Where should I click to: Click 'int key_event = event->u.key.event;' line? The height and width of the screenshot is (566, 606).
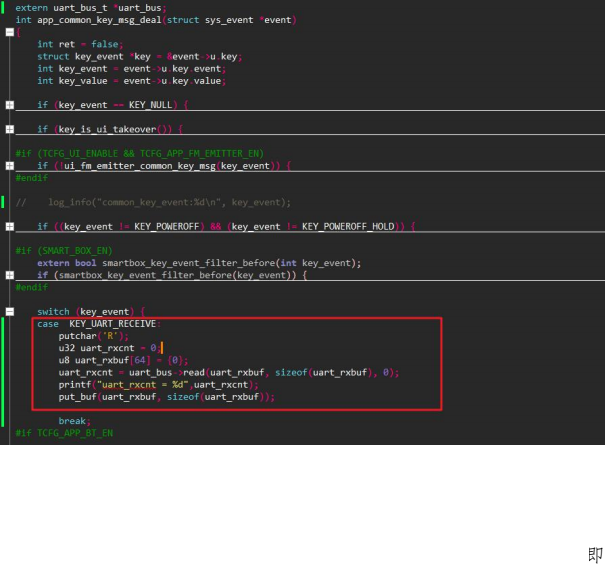pos(131,69)
